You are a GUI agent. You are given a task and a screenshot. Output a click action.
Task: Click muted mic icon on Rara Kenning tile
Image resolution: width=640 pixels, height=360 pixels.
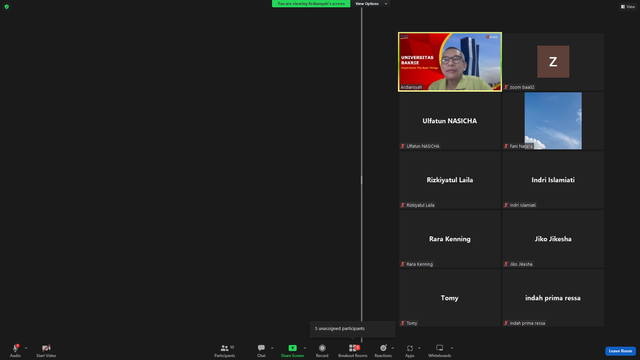(403, 264)
